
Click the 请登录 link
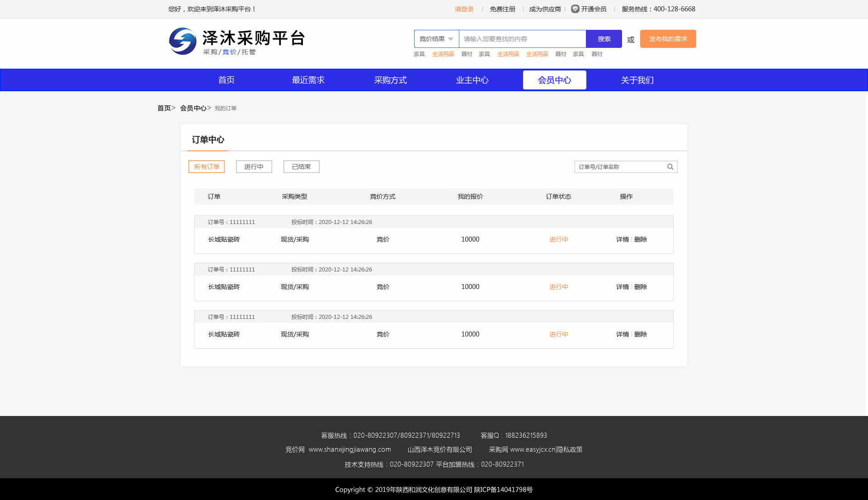[464, 9]
